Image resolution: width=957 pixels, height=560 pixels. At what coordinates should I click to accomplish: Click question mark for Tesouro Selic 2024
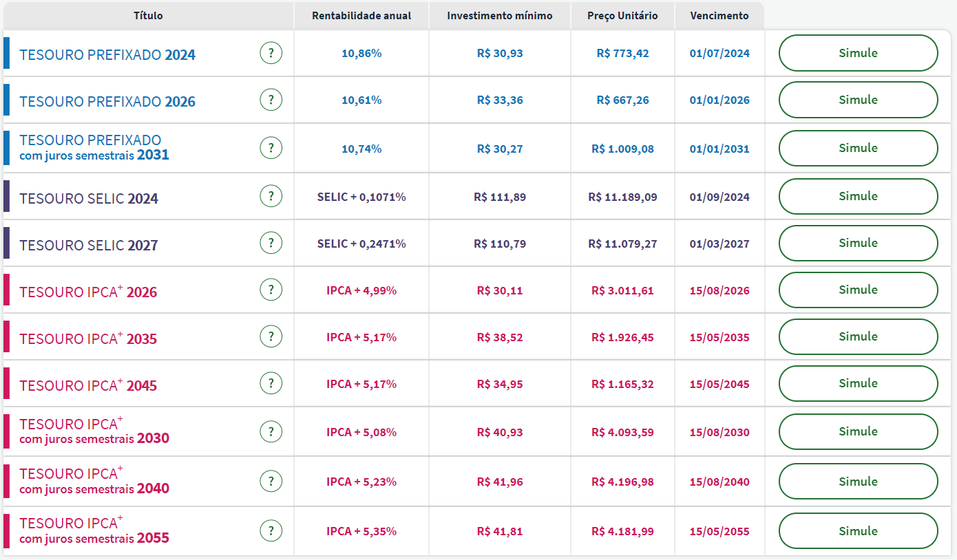271,197
